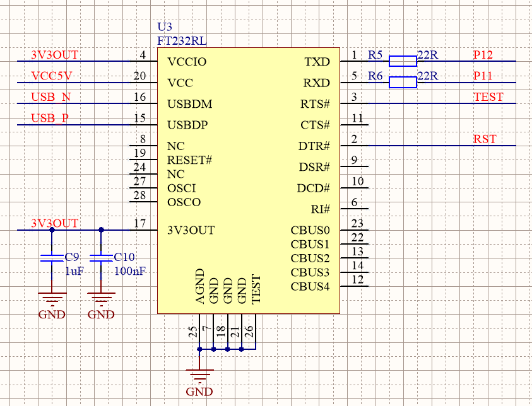This screenshot has width=532, height=406.
Task: Select the USB_P net label
Action: (50, 118)
